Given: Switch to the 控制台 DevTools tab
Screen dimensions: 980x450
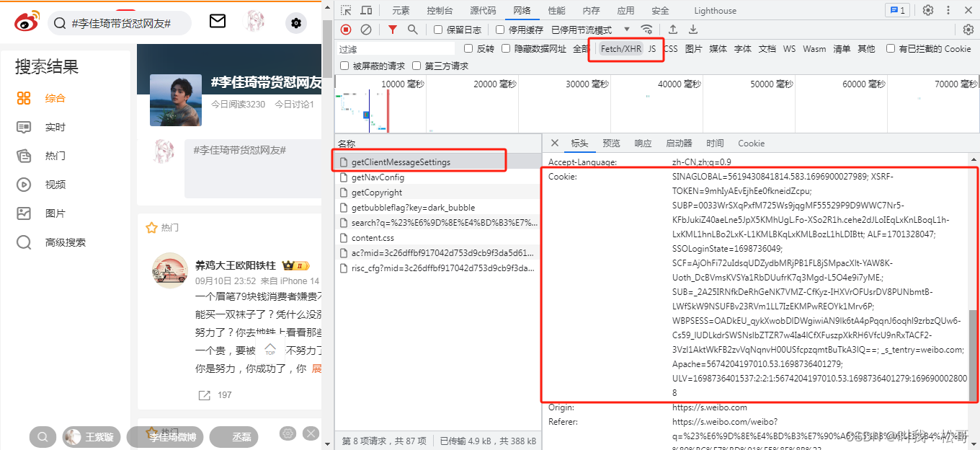Looking at the screenshot, I should point(440,10).
